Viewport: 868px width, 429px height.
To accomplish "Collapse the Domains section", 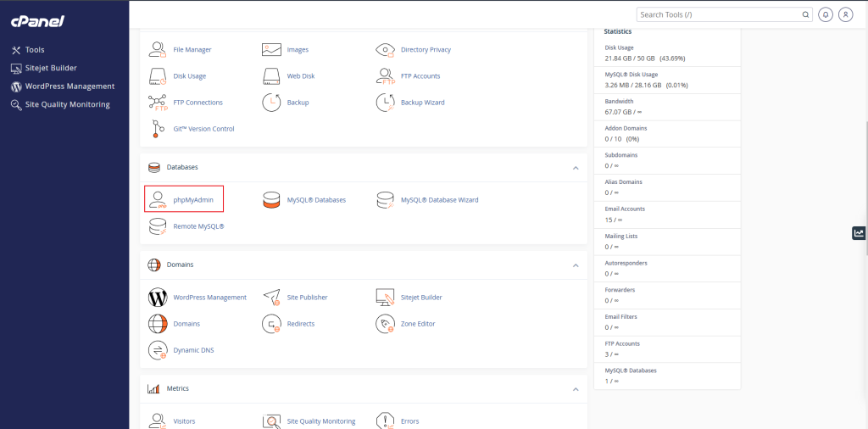I will (x=576, y=265).
